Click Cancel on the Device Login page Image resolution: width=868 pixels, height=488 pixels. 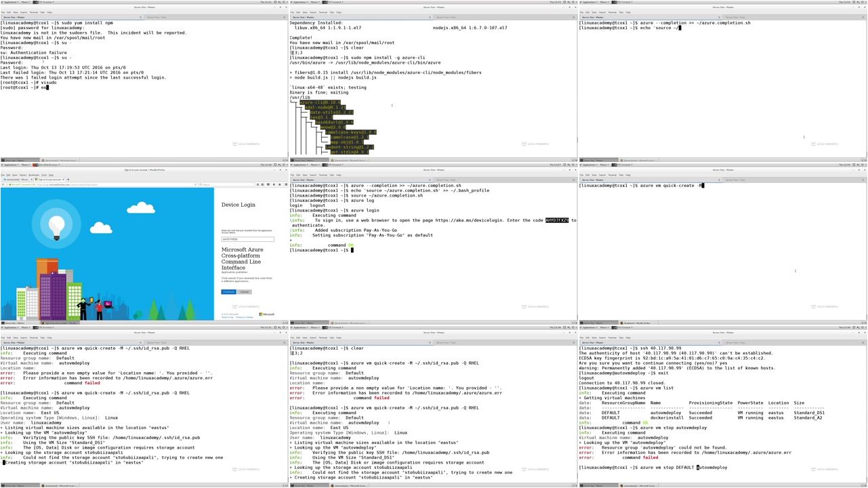245,292
